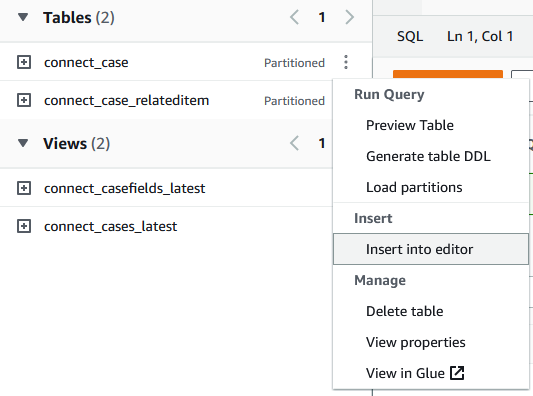Collapse the Tables section triangle
The height and width of the screenshot is (396, 533).
coord(23,17)
